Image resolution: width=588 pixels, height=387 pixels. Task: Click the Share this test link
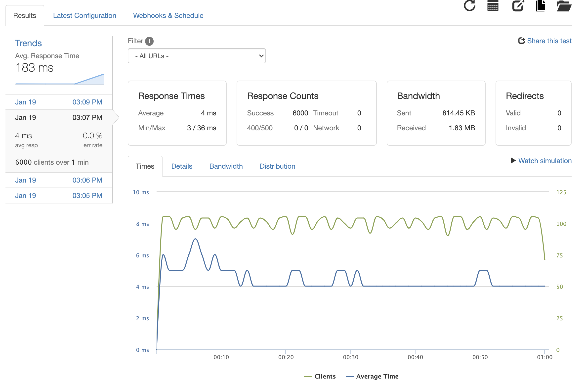[x=545, y=41]
